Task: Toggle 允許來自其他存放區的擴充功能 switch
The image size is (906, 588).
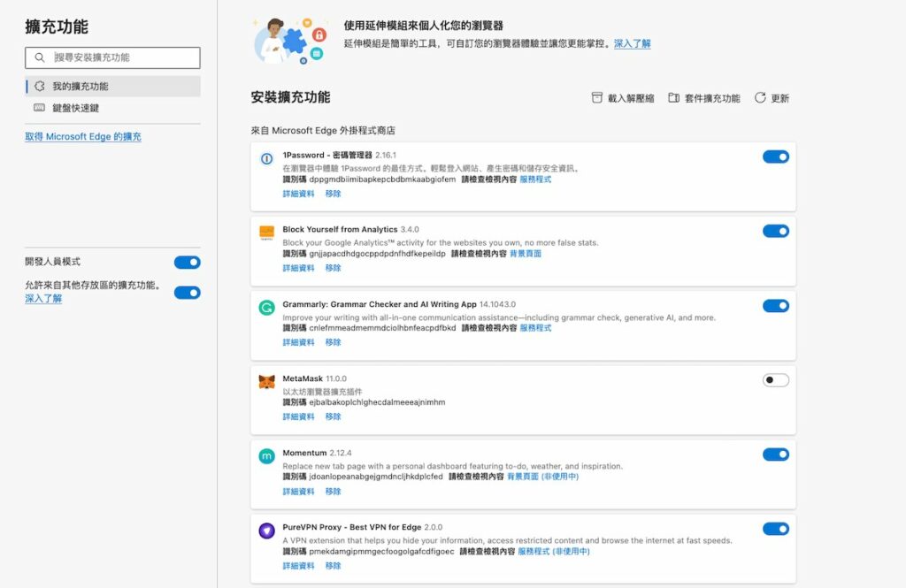Action: click(188, 293)
